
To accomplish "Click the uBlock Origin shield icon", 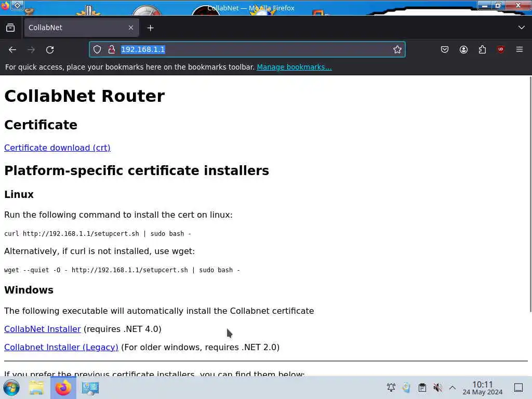I will (x=501, y=49).
